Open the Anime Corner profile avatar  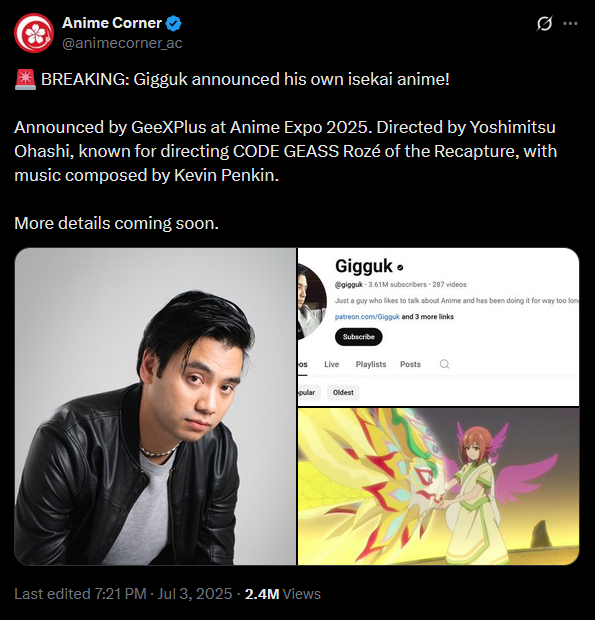[34, 33]
